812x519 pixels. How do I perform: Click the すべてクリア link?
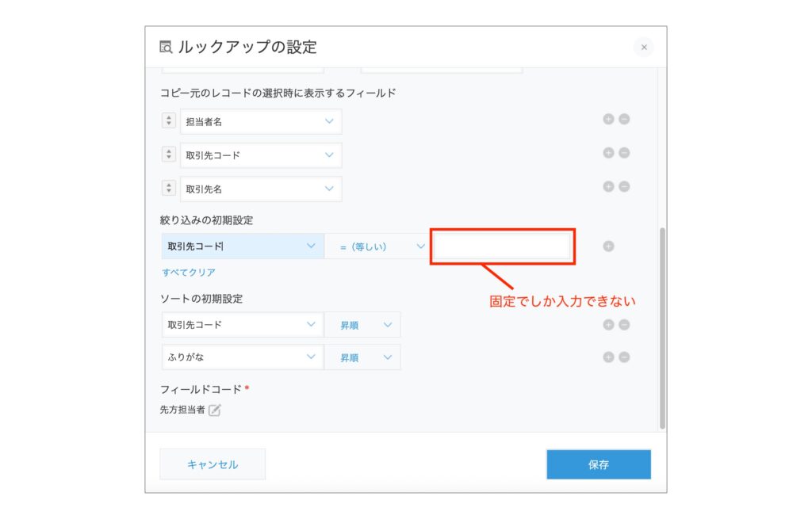click(189, 272)
